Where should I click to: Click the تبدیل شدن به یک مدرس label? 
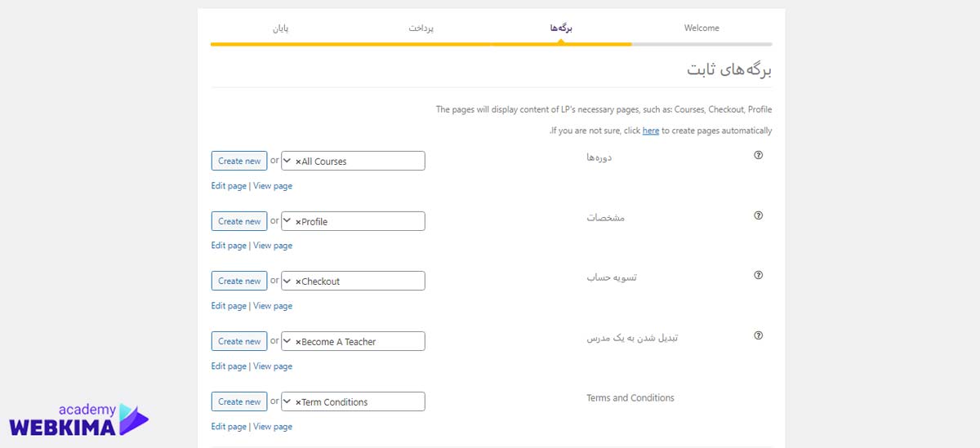click(632, 338)
